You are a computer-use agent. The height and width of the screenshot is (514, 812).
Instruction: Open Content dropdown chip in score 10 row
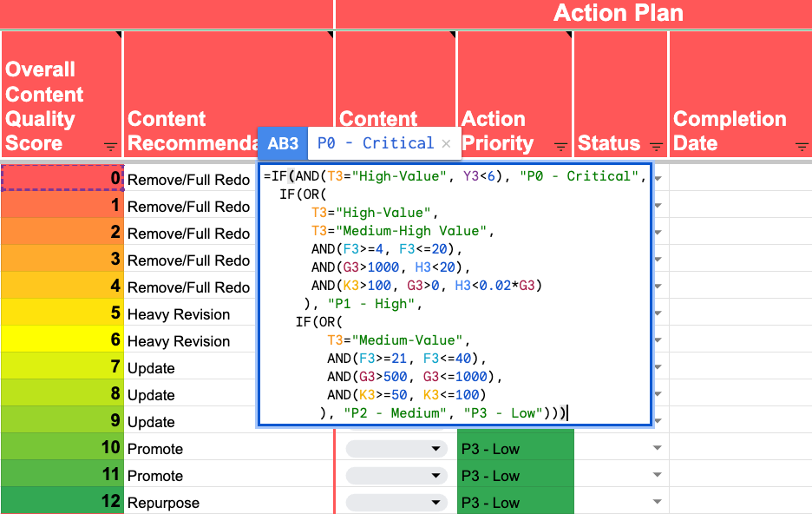coord(396,449)
